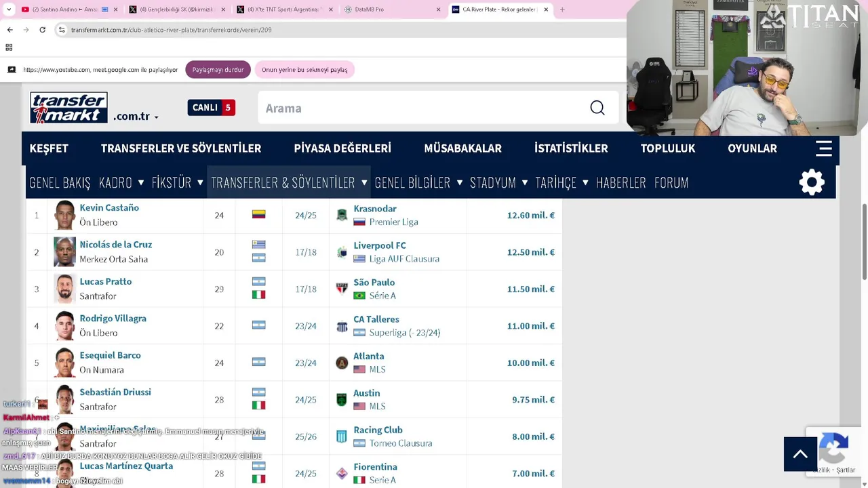The height and width of the screenshot is (488, 868).
Task: Switch to Gençlerbirliği SK X tab
Action: 178,9
